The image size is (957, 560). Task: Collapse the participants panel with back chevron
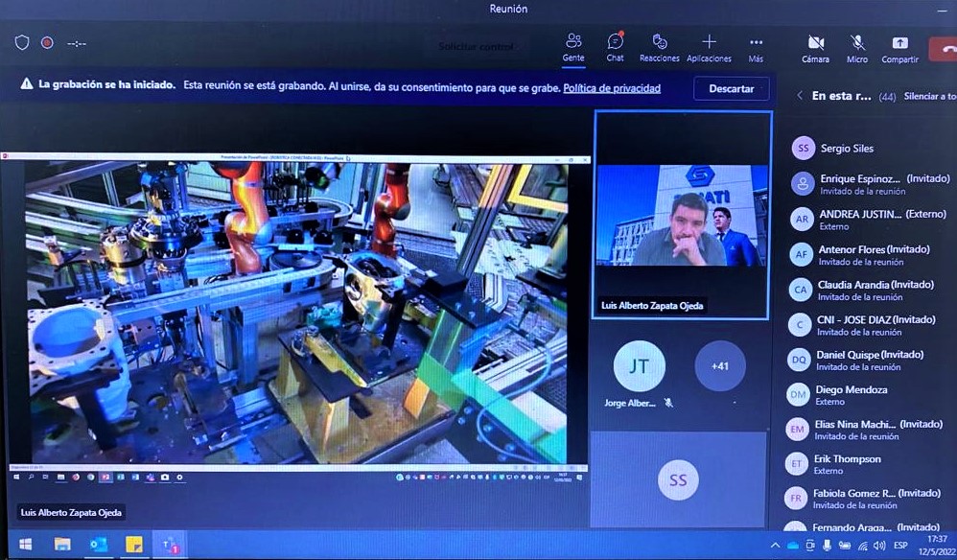tap(799, 96)
